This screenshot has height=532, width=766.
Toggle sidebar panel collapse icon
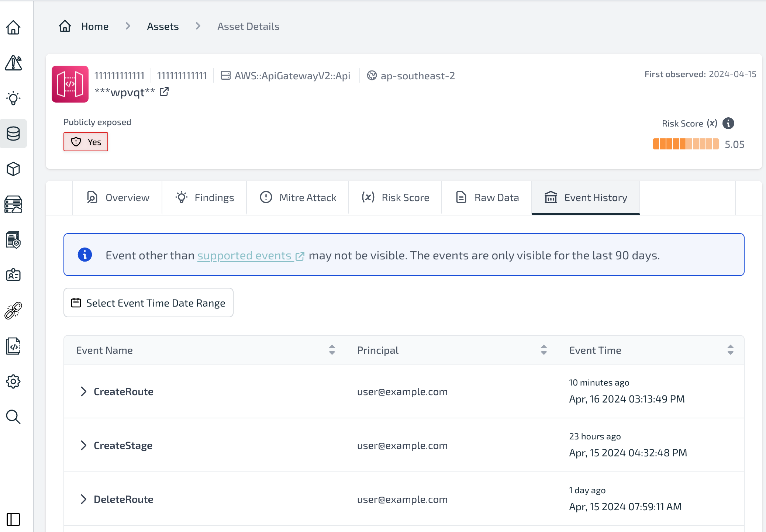click(13, 519)
